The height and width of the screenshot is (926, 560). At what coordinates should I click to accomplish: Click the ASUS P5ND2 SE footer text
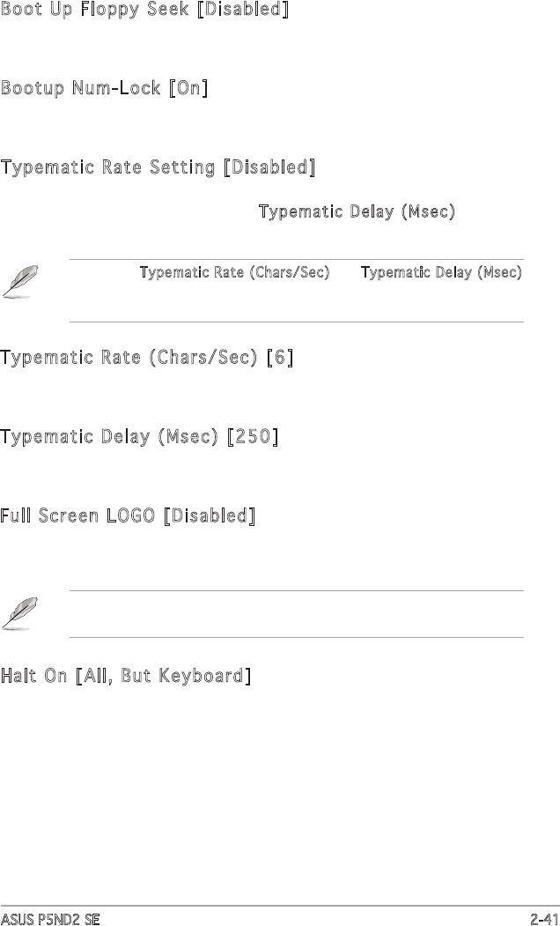[x=49, y=919]
